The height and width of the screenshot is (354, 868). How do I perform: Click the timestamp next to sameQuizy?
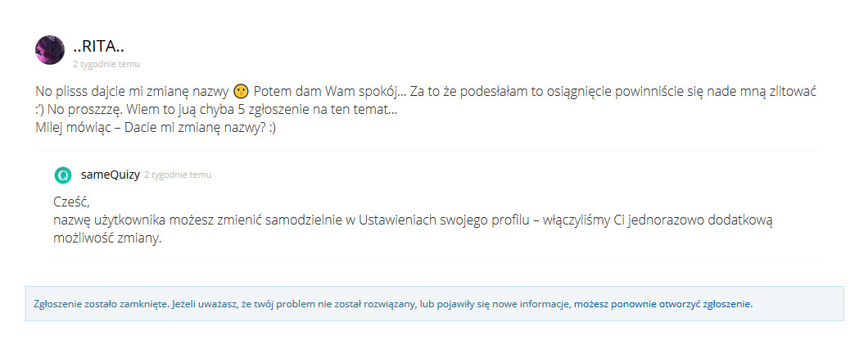(x=178, y=175)
